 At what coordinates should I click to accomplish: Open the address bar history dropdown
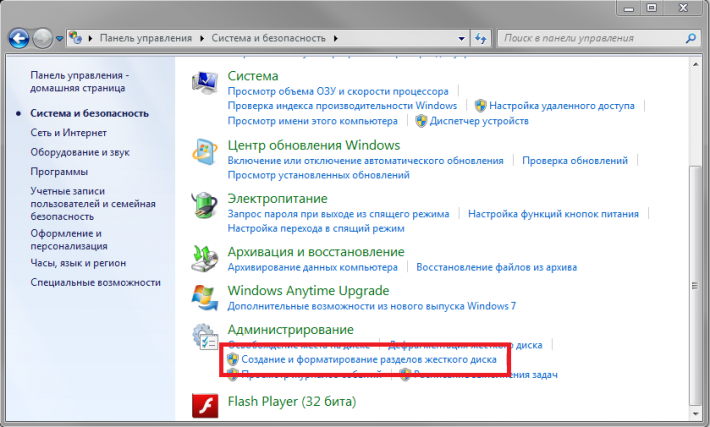461,38
